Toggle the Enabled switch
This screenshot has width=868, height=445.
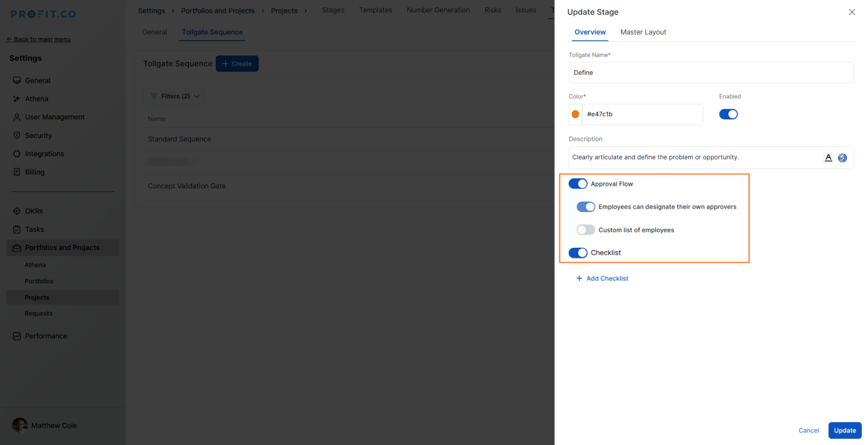click(x=728, y=114)
